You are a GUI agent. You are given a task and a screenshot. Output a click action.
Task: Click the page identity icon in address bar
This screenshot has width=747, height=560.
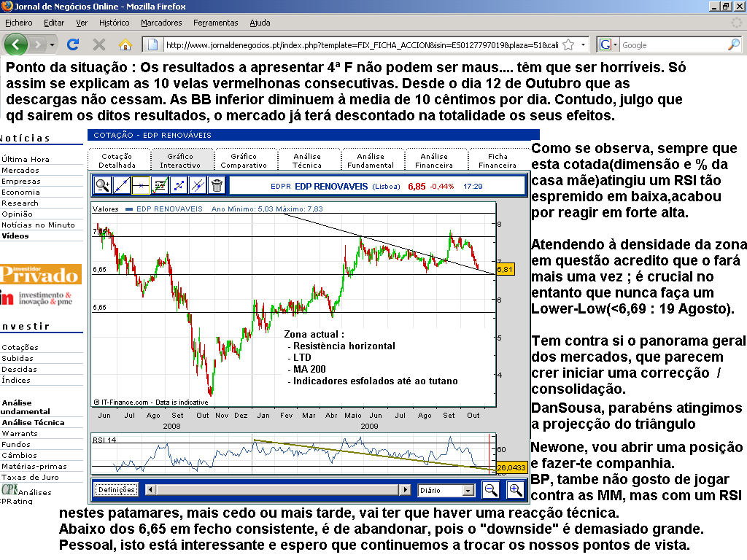pyautogui.click(x=152, y=44)
